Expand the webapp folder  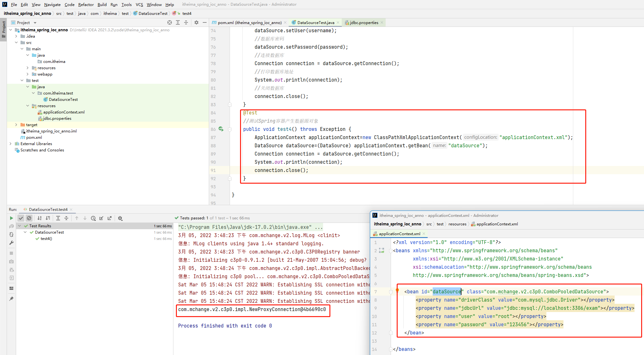(28, 74)
